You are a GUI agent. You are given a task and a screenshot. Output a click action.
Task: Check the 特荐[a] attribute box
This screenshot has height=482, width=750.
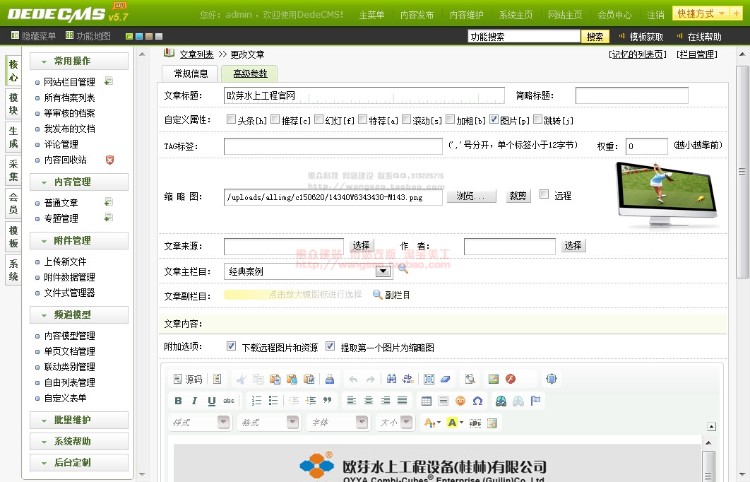(x=363, y=119)
